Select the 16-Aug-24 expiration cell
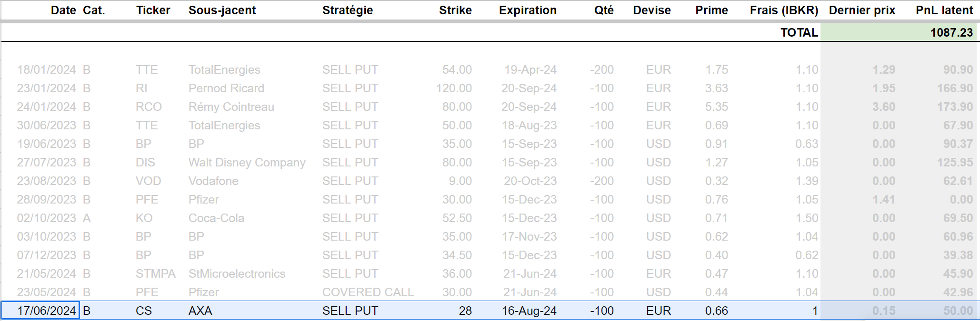Screen dimensions: 980x321 coord(529,311)
